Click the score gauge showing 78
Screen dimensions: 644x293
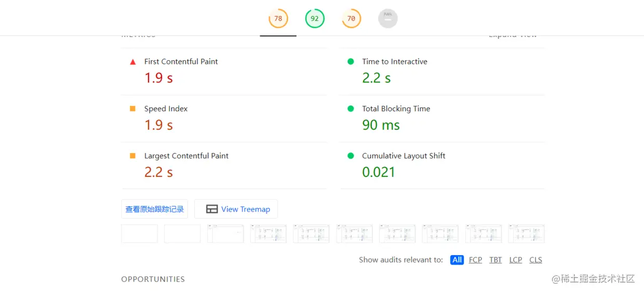point(278,19)
